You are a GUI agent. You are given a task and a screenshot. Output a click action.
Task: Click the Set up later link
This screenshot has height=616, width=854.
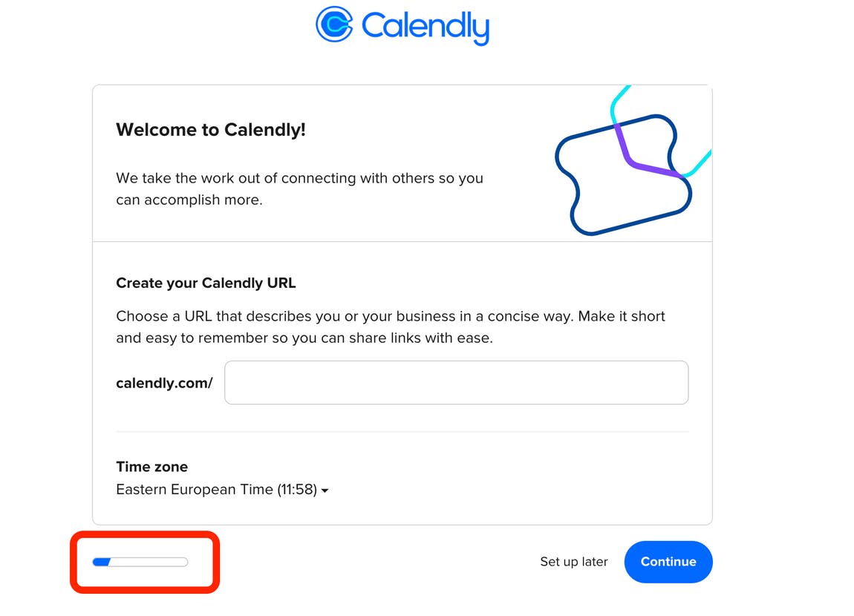[574, 562]
